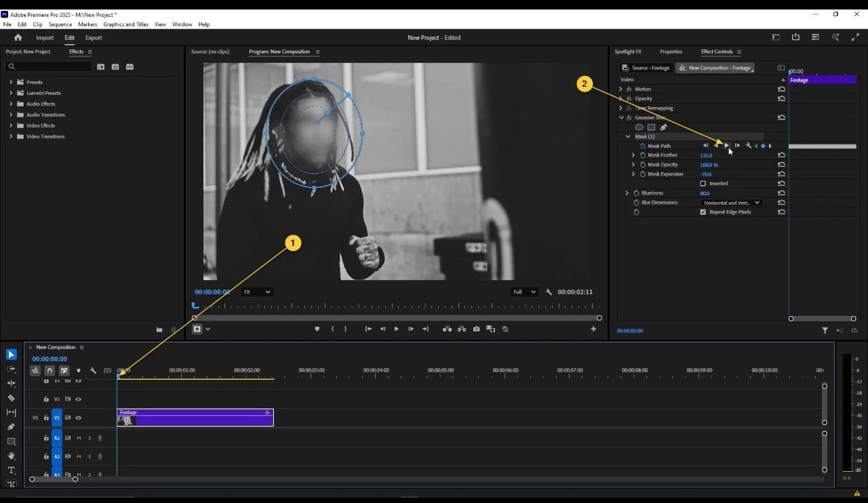Screen dimensions: 868x503
Task: Switch to the Properties tab
Action: pos(671,52)
